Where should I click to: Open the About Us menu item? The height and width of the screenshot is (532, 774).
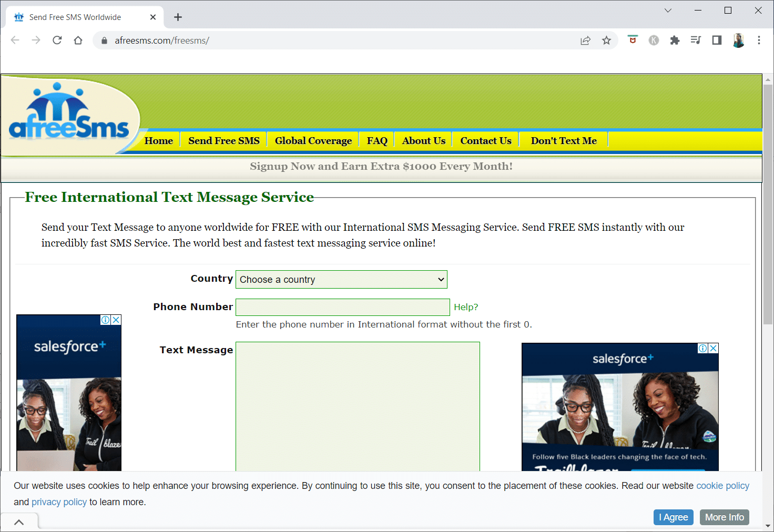click(424, 140)
